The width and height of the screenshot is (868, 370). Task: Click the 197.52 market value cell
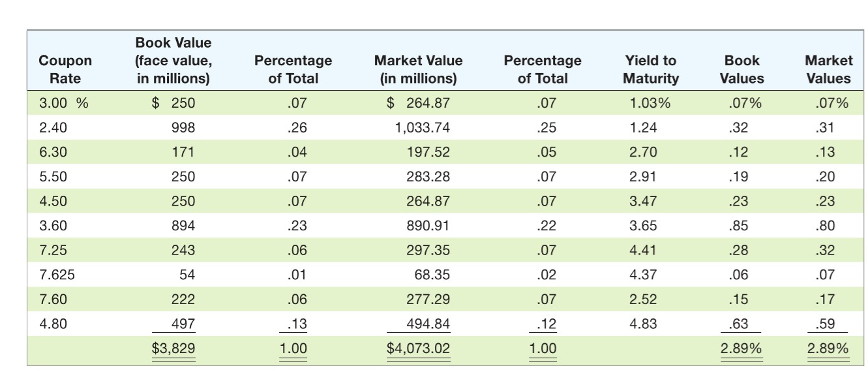427,152
